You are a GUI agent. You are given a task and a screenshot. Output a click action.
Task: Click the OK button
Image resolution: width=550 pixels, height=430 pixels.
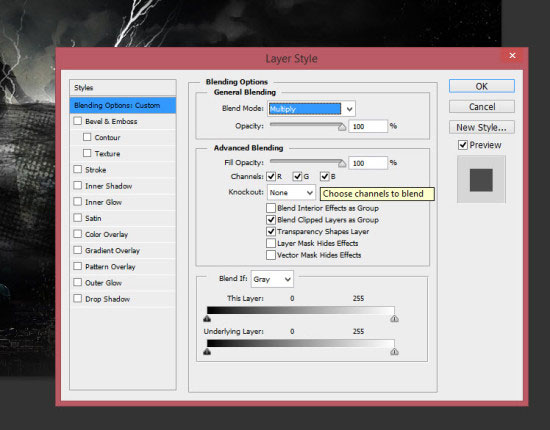pyautogui.click(x=482, y=86)
